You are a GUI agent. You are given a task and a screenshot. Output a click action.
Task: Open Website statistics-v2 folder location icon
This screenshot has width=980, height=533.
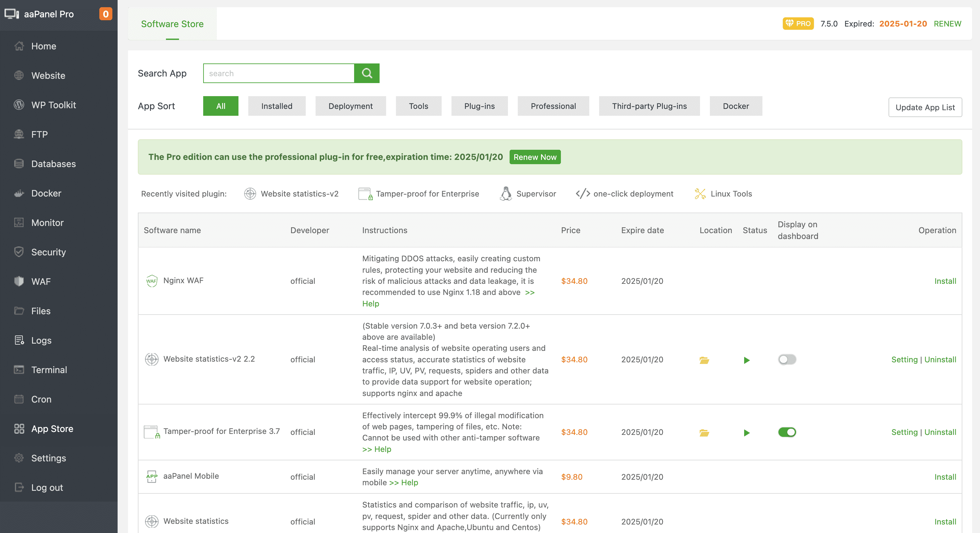click(704, 360)
